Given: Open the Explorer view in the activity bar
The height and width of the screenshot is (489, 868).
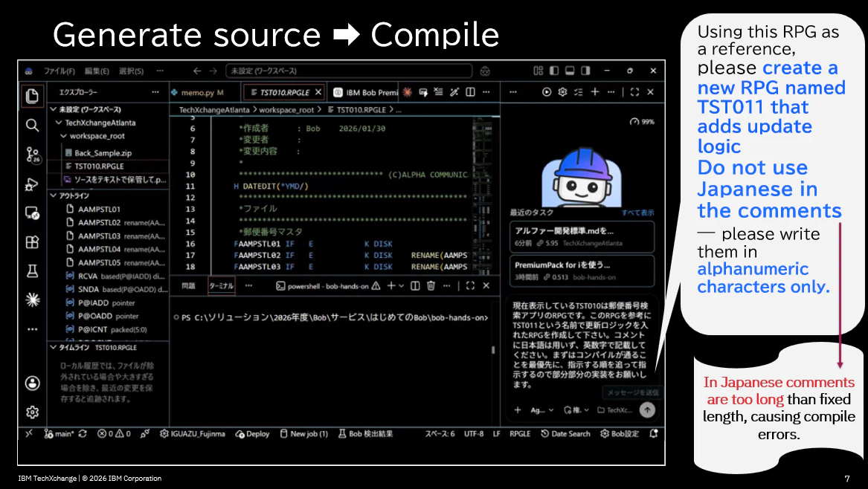Looking at the screenshot, I should [x=32, y=96].
